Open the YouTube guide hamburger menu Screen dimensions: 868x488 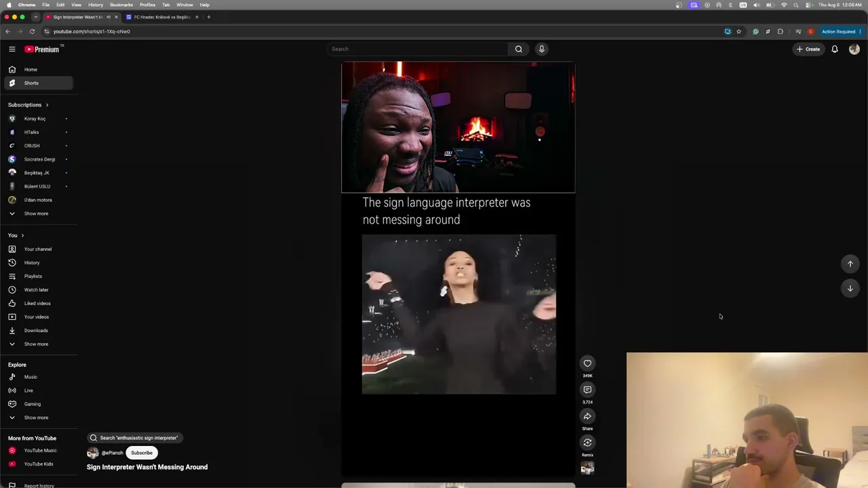pos(12,49)
